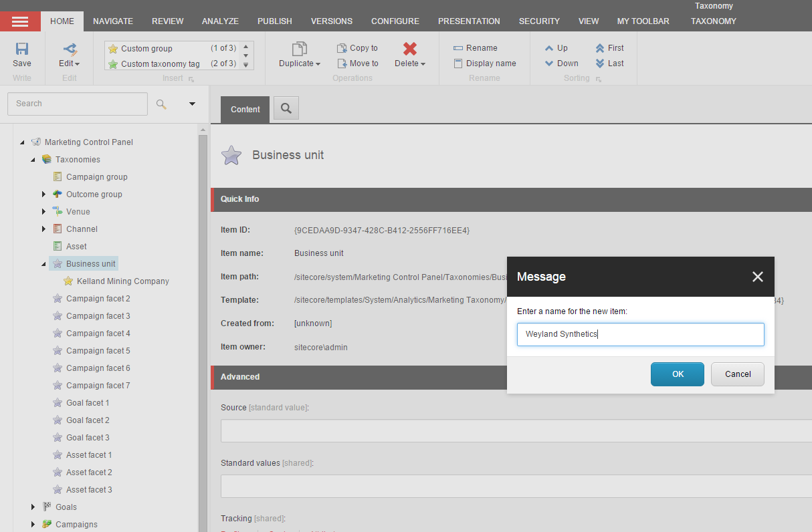Move item First with double-arrow icon
This screenshot has width=812, height=532.
coord(600,48)
